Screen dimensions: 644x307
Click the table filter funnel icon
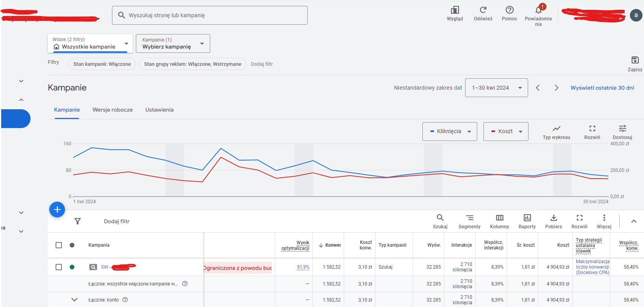(x=78, y=221)
